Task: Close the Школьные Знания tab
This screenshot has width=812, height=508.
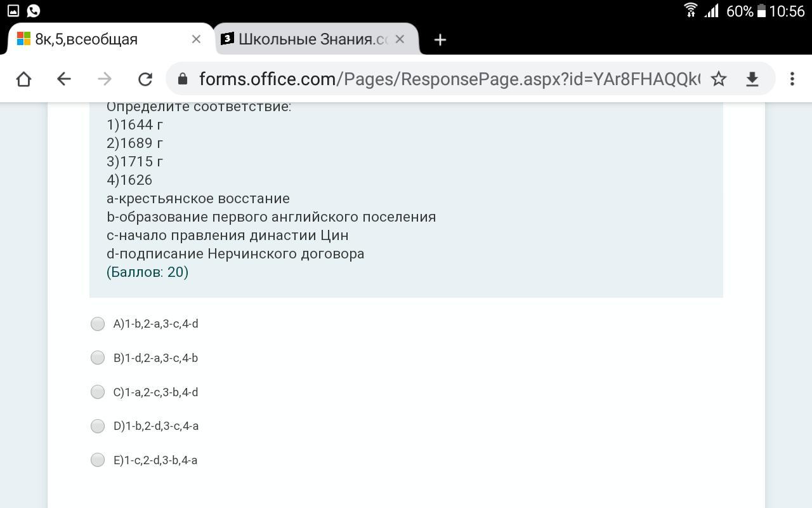Action: [x=400, y=39]
